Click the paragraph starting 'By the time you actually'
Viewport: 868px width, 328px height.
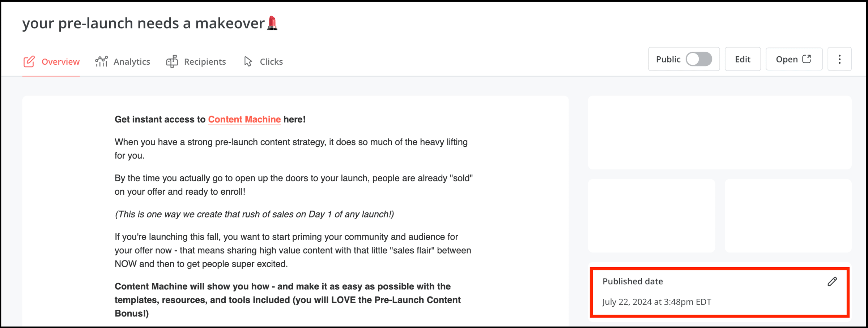294,185
